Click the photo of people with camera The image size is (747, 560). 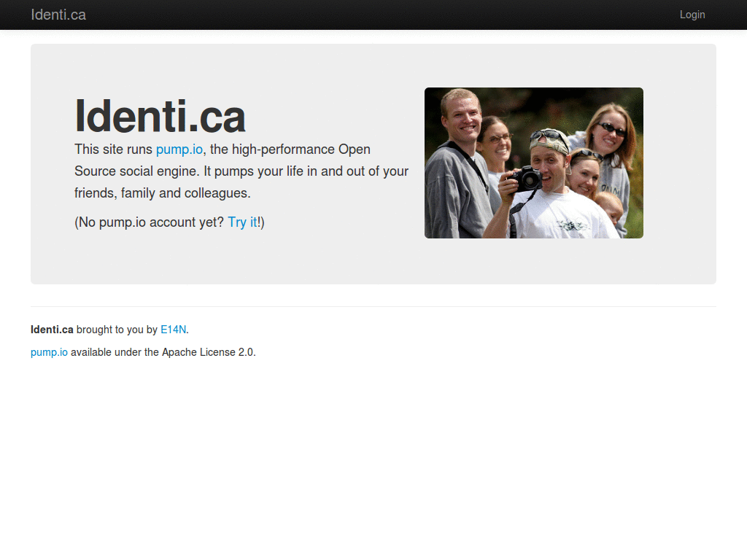click(533, 163)
